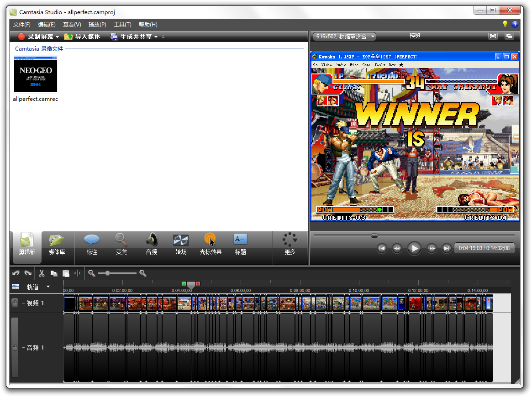Click the track view icon beside 轨道
The image size is (532, 397).
pos(16,287)
